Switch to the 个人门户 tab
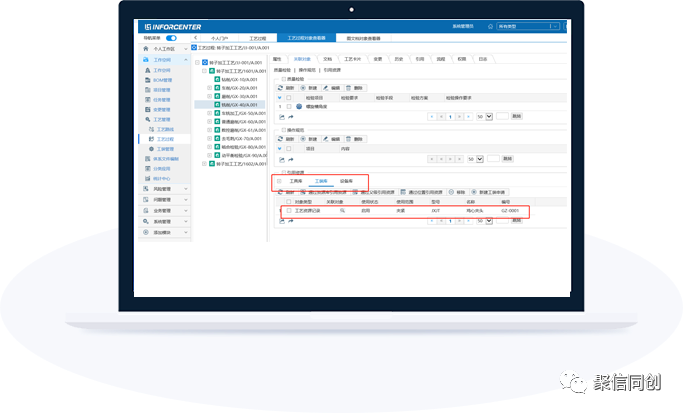 click(220, 38)
